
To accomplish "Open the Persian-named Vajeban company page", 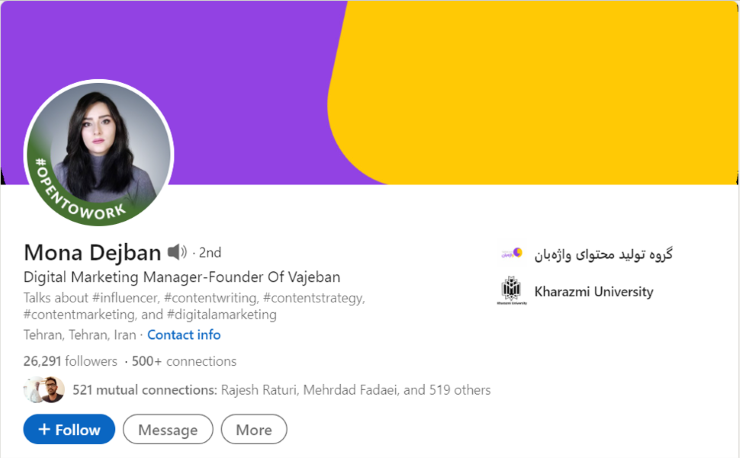I will tap(603, 254).
